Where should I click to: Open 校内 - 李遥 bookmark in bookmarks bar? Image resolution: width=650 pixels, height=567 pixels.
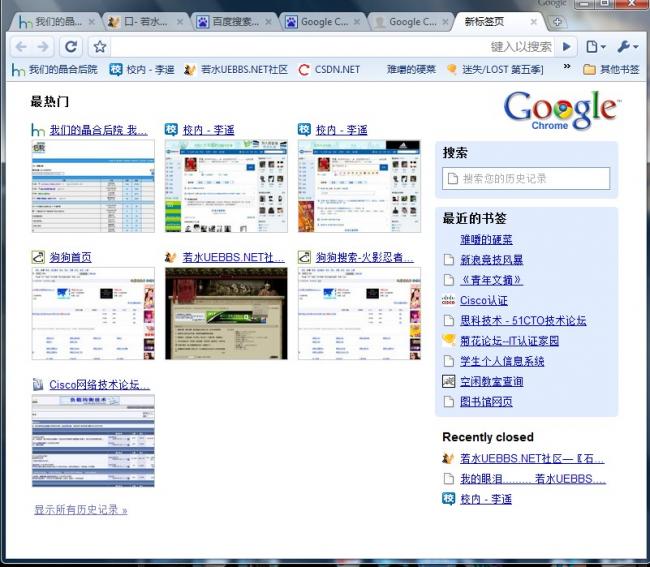(141, 69)
